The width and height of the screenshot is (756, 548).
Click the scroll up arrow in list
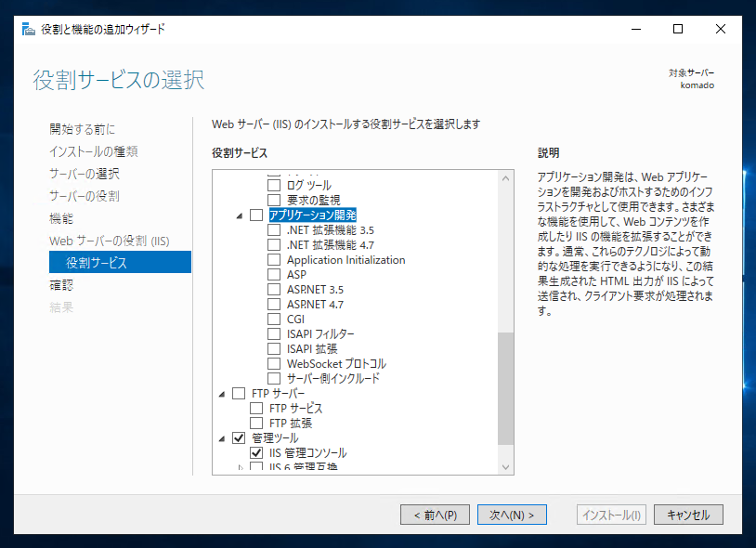[x=506, y=178]
